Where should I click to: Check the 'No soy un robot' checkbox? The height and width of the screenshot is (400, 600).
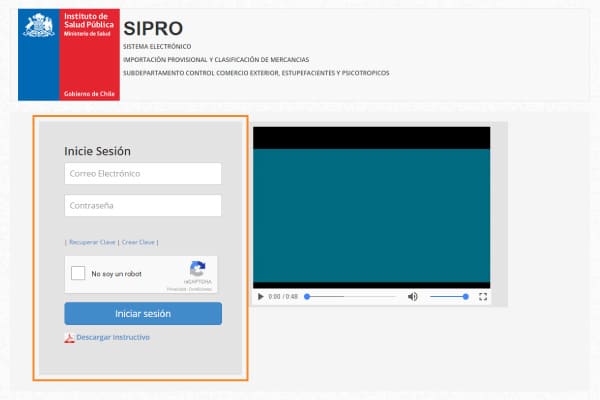coord(78,273)
